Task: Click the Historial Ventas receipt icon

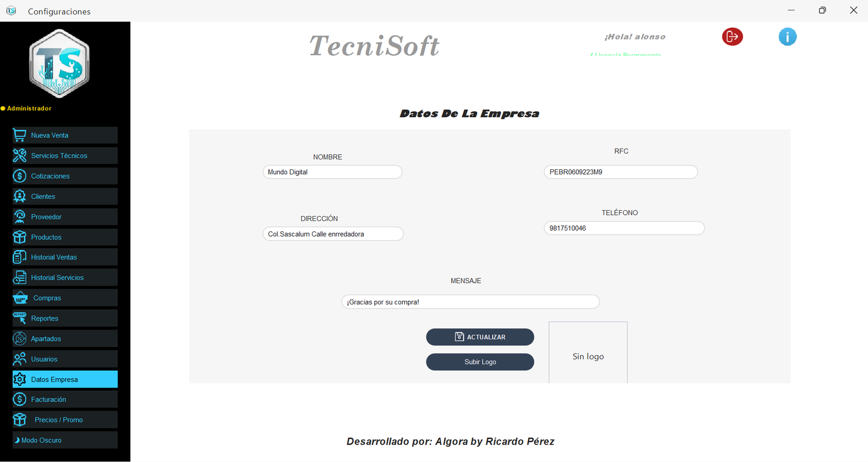Action: click(20, 257)
